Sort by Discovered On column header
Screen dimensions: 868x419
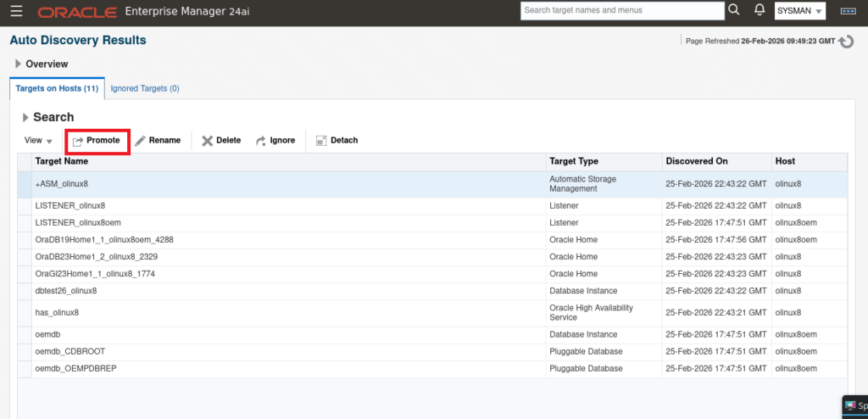click(x=697, y=161)
